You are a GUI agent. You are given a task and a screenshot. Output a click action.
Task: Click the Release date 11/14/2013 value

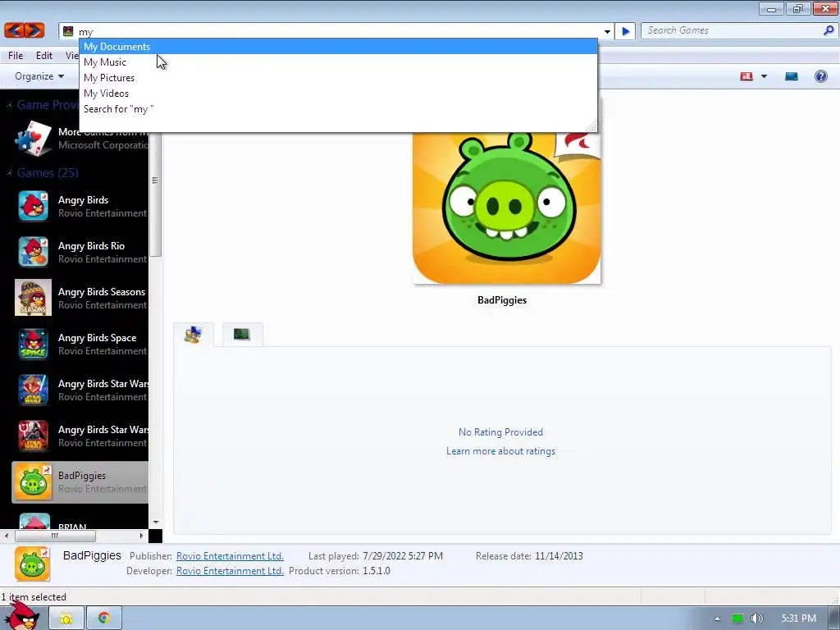coord(559,556)
